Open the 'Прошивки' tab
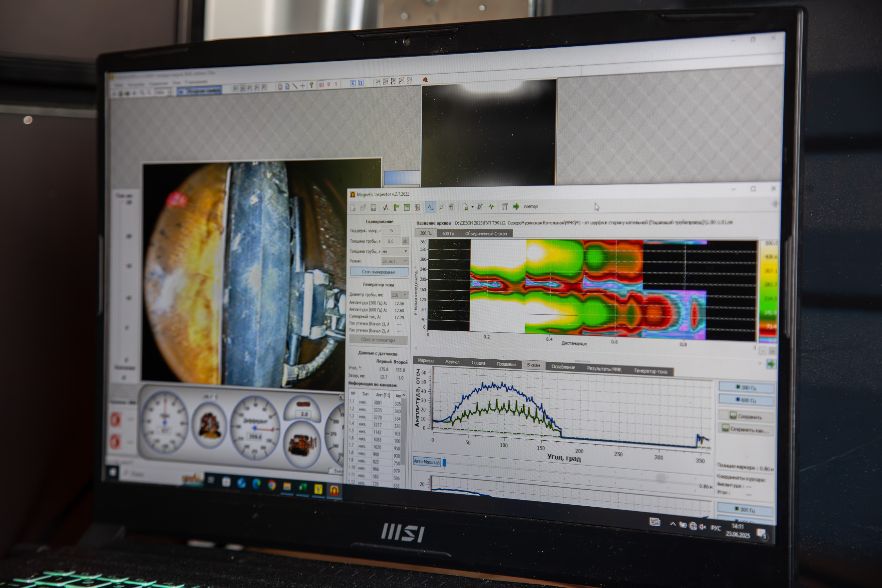The image size is (882, 588). (506, 364)
